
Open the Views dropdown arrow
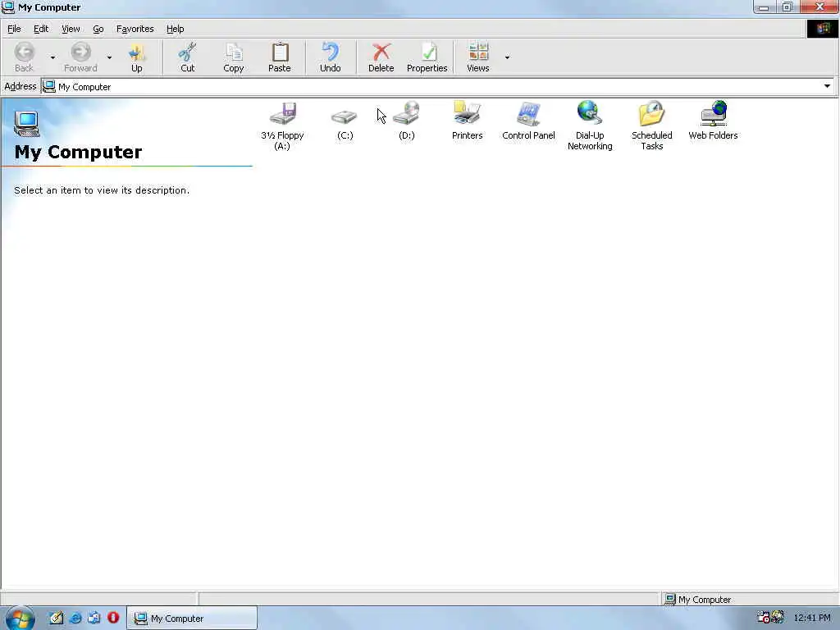[507, 57]
